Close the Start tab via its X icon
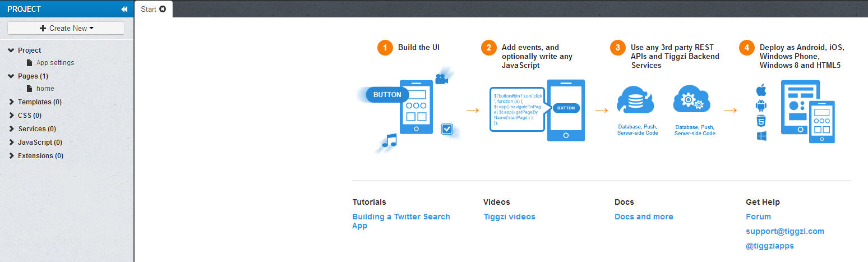868x262 pixels. [163, 9]
